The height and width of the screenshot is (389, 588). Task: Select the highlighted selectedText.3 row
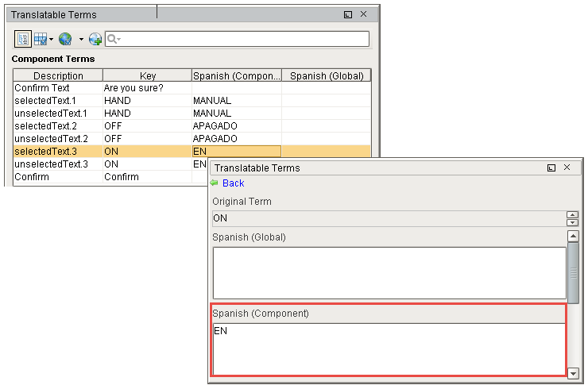coord(192,152)
